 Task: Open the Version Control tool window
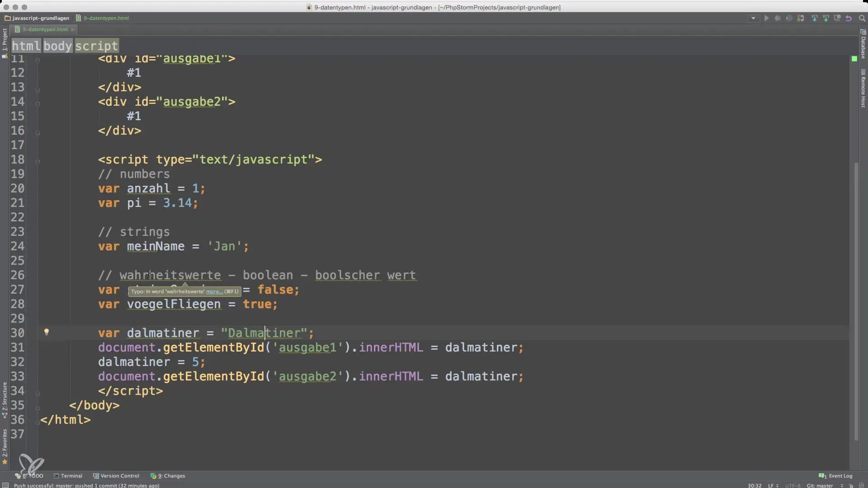coord(116,476)
